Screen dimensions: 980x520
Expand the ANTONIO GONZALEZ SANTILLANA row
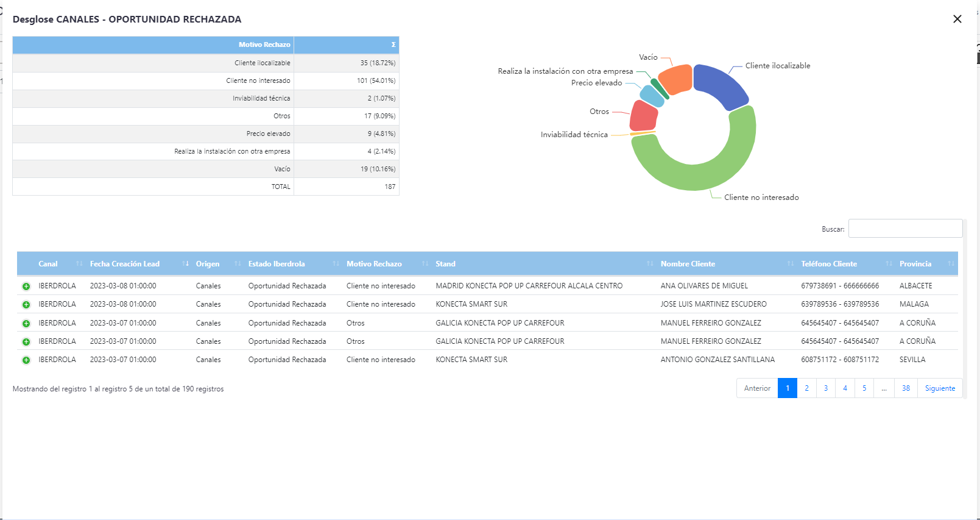point(26,360)
